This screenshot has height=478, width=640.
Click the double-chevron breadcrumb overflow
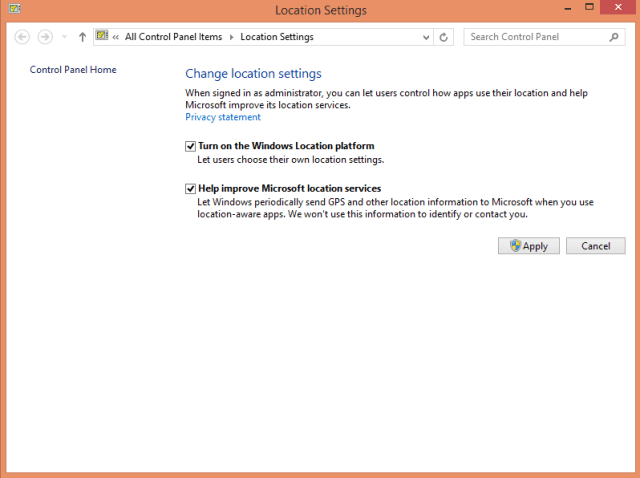click(x=116, y=37)
